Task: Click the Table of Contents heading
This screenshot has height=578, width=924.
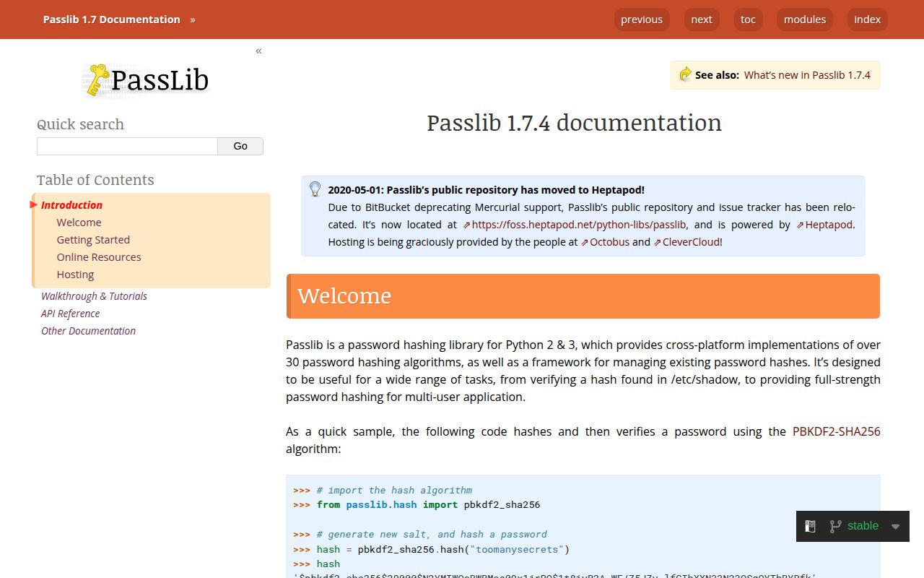Action: click(95, 180)
